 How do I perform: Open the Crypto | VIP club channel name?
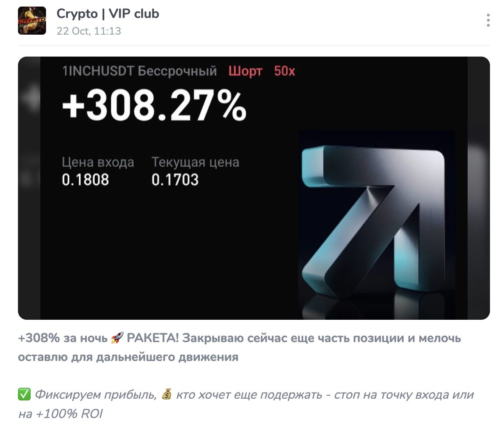pos(107,14)
